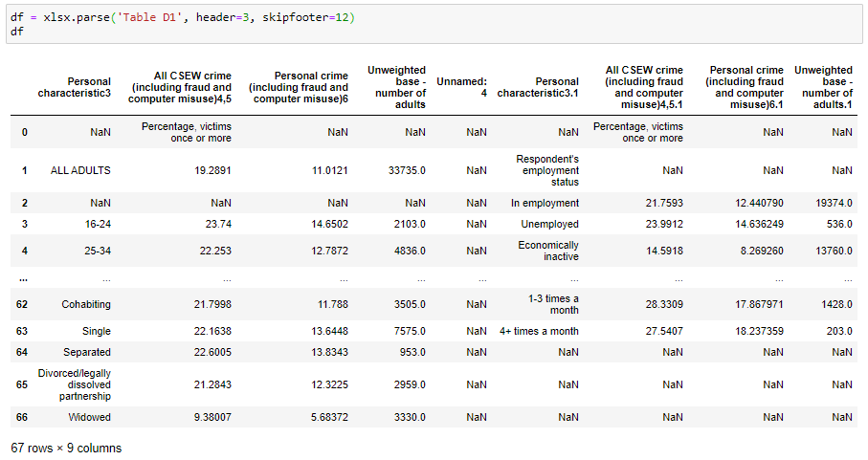Click the 'Economically inactive' cell
868x460 pixels.
(548, 251)
